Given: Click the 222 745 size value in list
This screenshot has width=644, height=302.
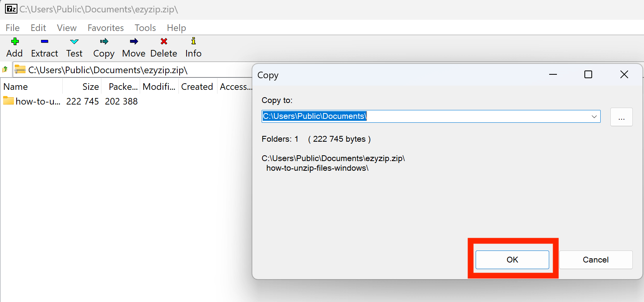Looking at the screenshot, I should pos(82,101).
